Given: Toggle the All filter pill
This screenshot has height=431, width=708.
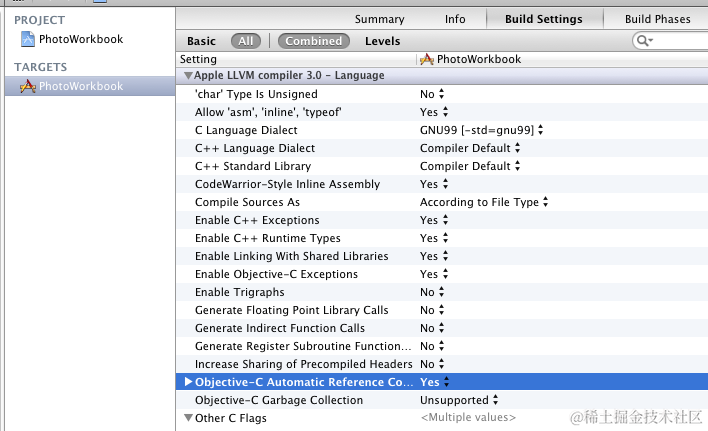Looking at the screenshot, I should tap(246, 41).
